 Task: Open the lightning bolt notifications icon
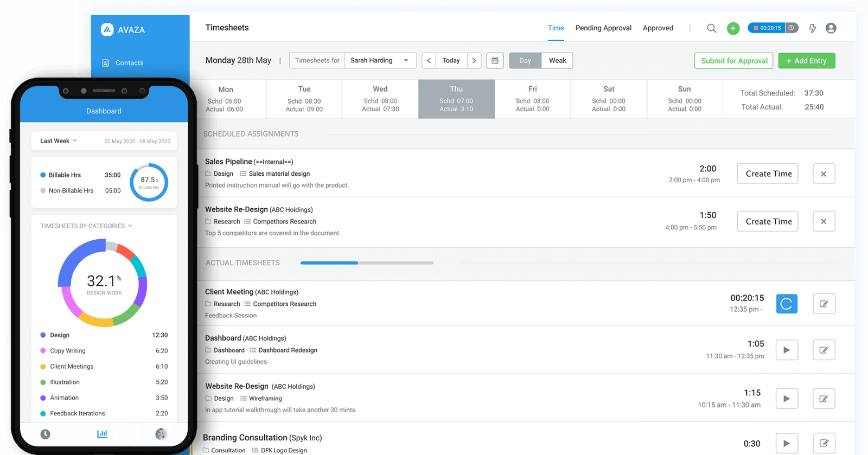point(812,28)
